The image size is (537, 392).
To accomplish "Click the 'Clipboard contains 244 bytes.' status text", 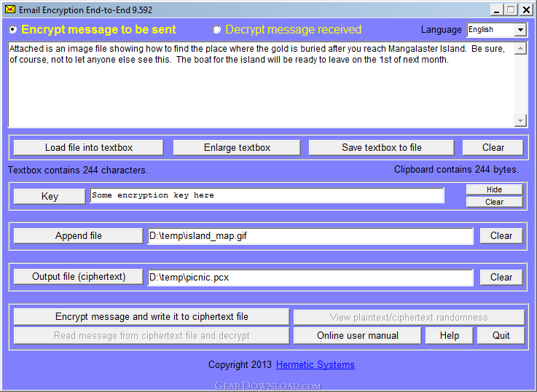I will coord(456,170).
